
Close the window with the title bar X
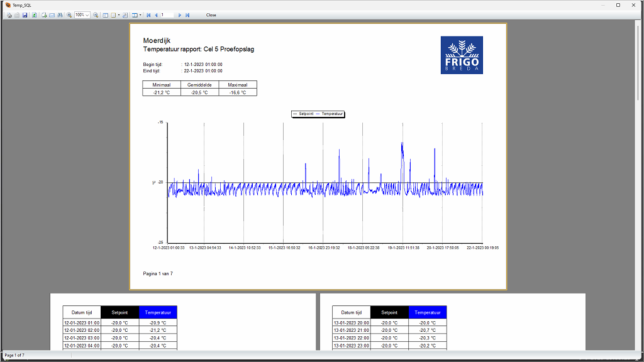pos(633,5)
